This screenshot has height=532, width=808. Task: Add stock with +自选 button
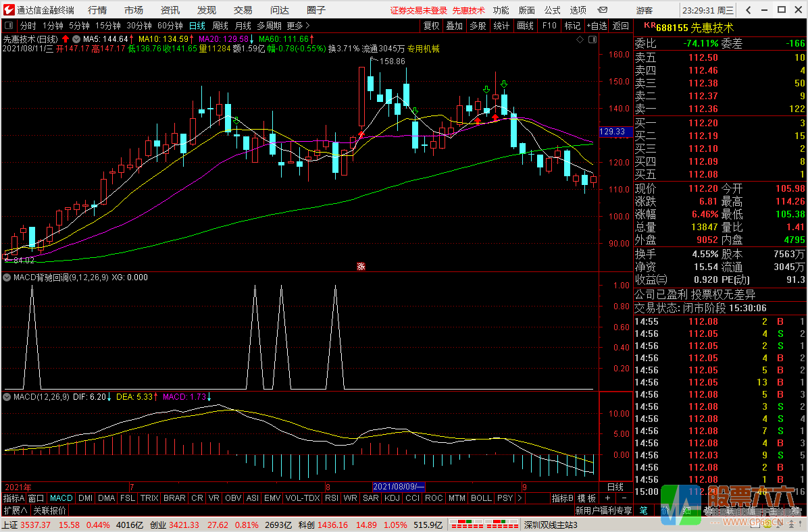click(597, 25)
